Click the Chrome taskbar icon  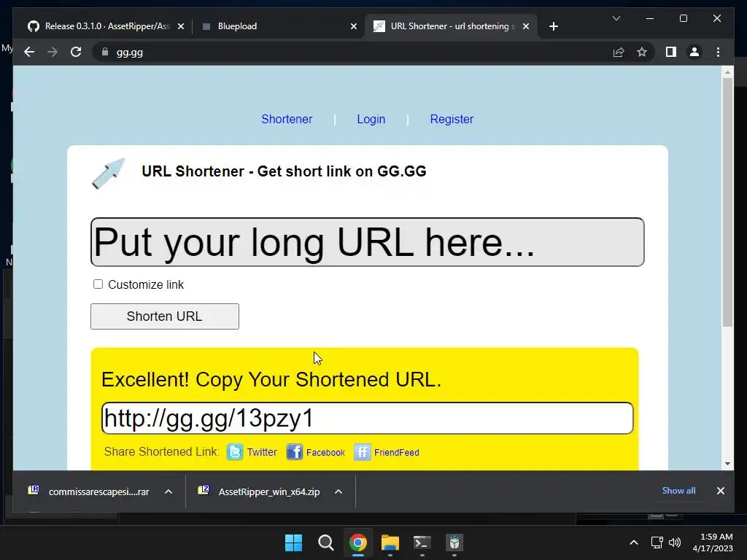click(357, 542)
